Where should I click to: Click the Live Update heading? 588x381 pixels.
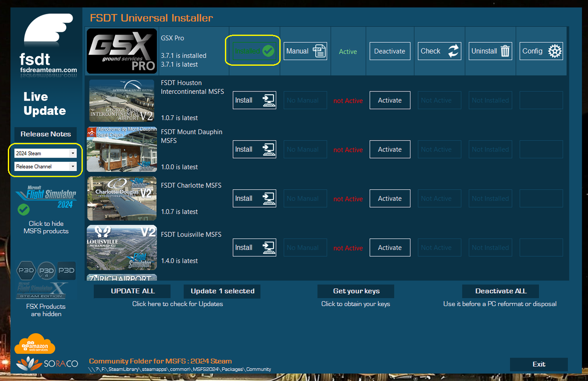(x=45, y=103)
